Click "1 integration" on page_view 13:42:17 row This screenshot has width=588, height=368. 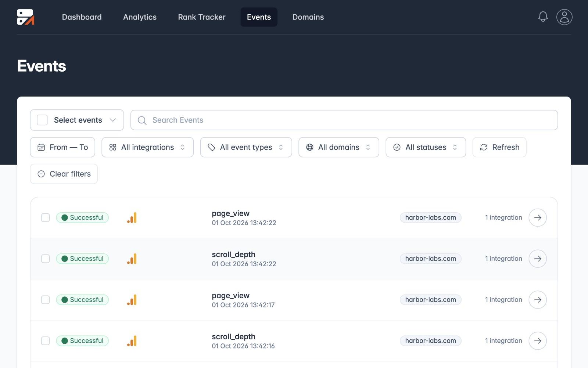pyautogui.click(x=503, y=300)
